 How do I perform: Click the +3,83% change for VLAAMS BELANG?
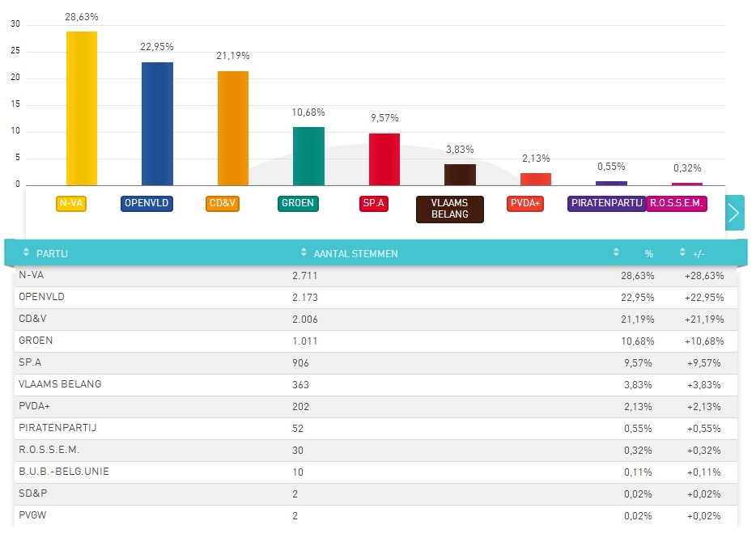(704, 385)
